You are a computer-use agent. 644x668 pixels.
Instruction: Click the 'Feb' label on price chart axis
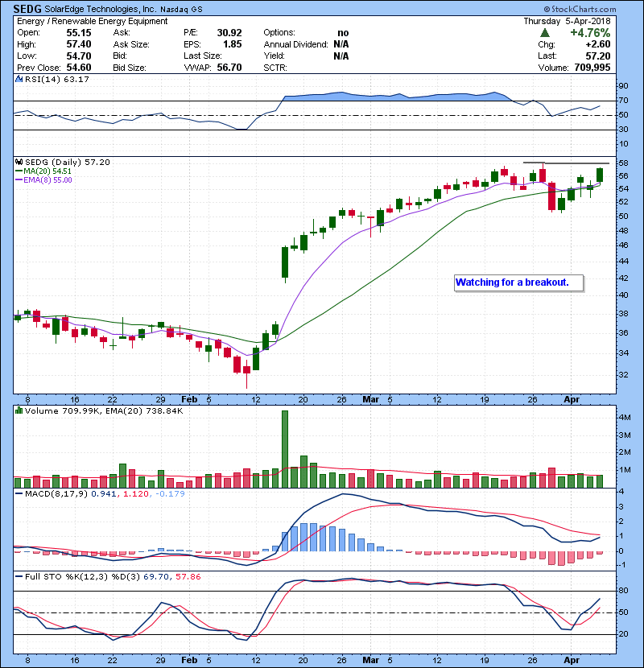click(x=189, y=400)
